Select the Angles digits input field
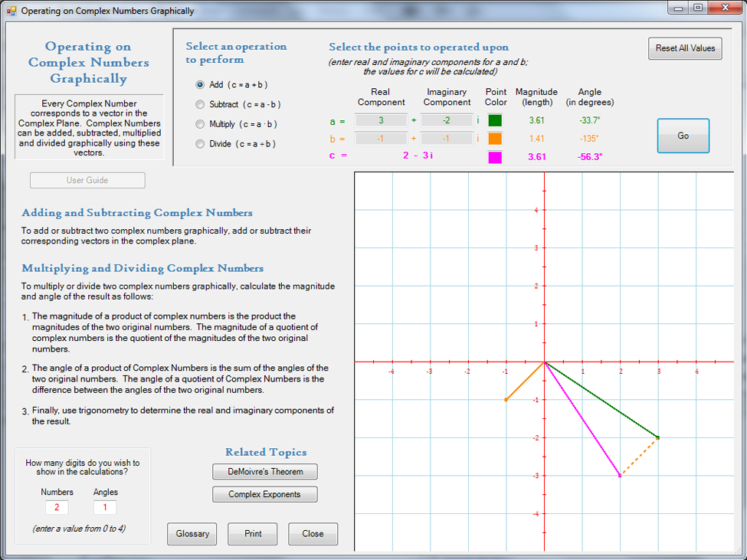Viewport: 747px width, 560px height. 105,507
